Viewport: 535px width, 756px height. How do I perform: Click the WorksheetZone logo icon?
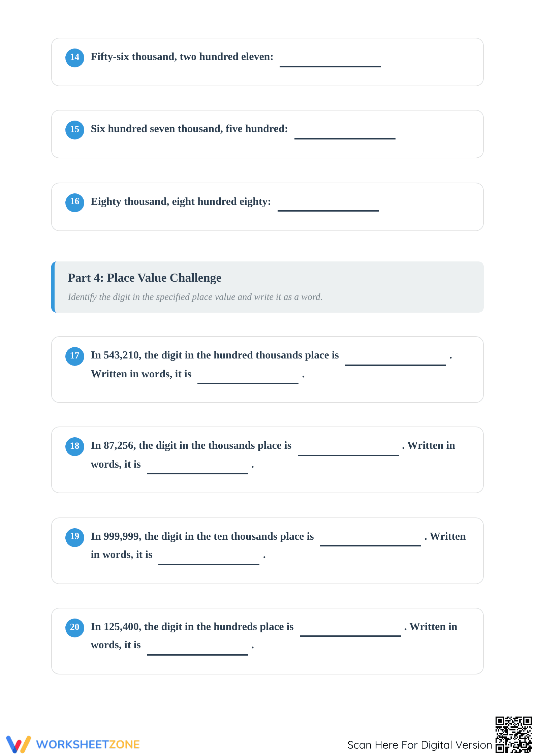[x=19, y=744]
